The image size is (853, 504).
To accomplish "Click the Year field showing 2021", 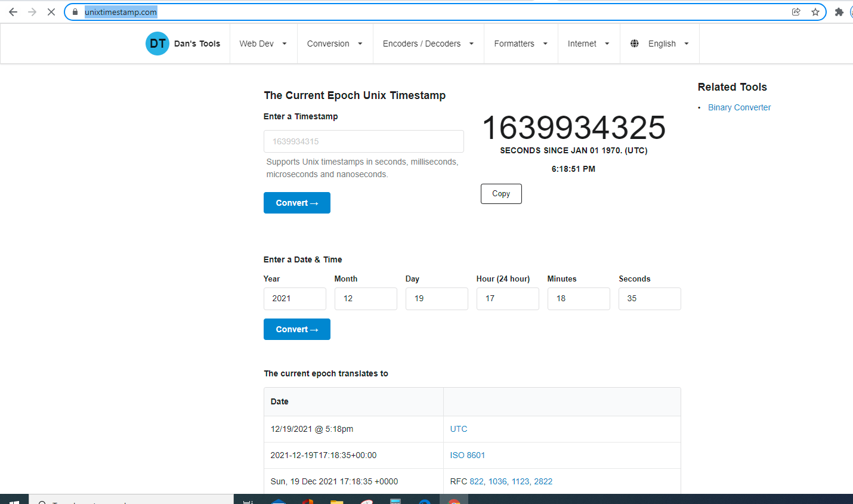I will coord(295,299).
